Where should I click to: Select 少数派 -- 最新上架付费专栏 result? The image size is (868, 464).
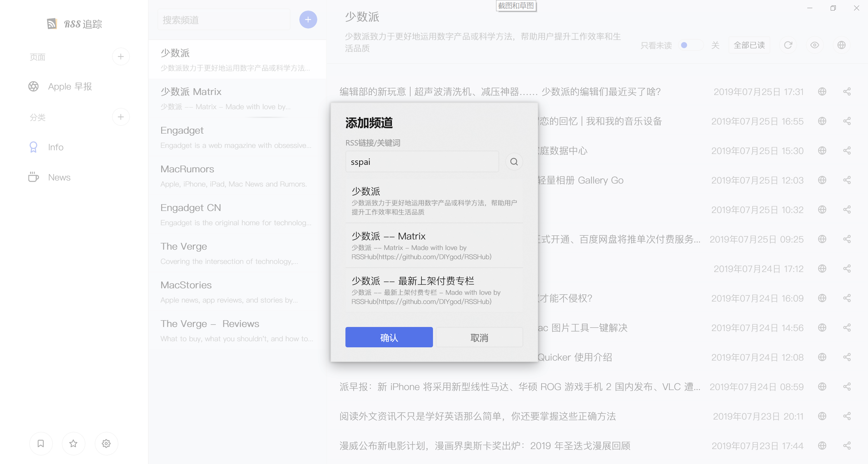pos(434,290)
